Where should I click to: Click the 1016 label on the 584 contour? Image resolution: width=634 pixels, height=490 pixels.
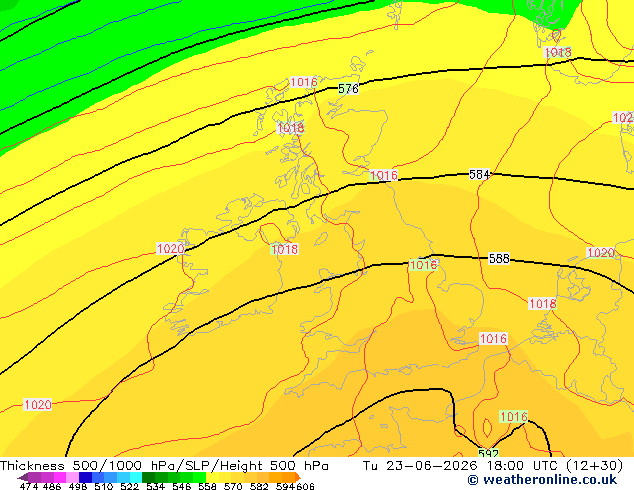(x=384, y=175)
